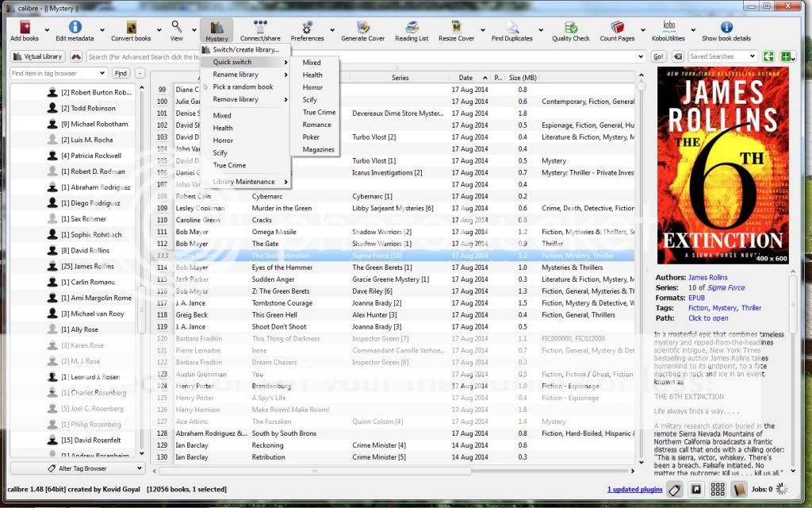This screenshot has height=508, width=812.
Task: Open the Library Maintenance submenu
Action: (246, 182)
